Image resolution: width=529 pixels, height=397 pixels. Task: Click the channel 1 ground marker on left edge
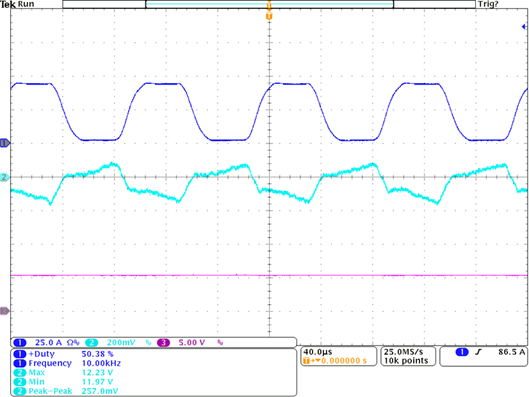pos(5,143)
